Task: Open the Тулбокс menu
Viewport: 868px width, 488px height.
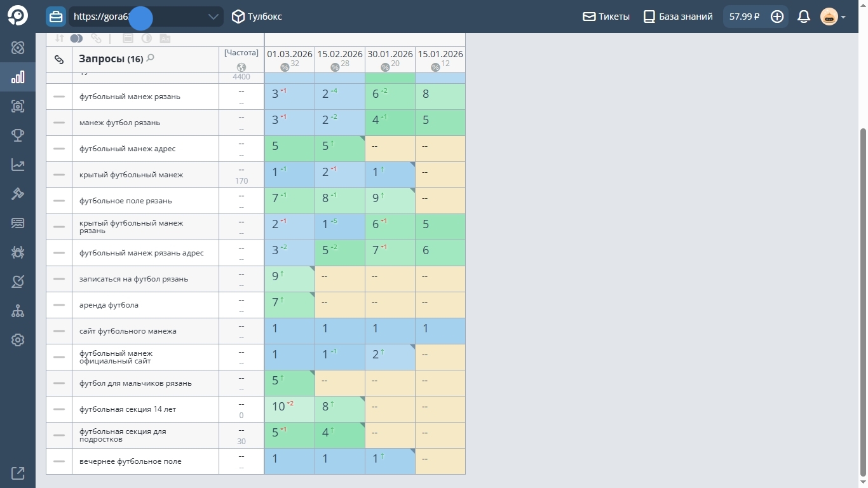Action: 257,17
